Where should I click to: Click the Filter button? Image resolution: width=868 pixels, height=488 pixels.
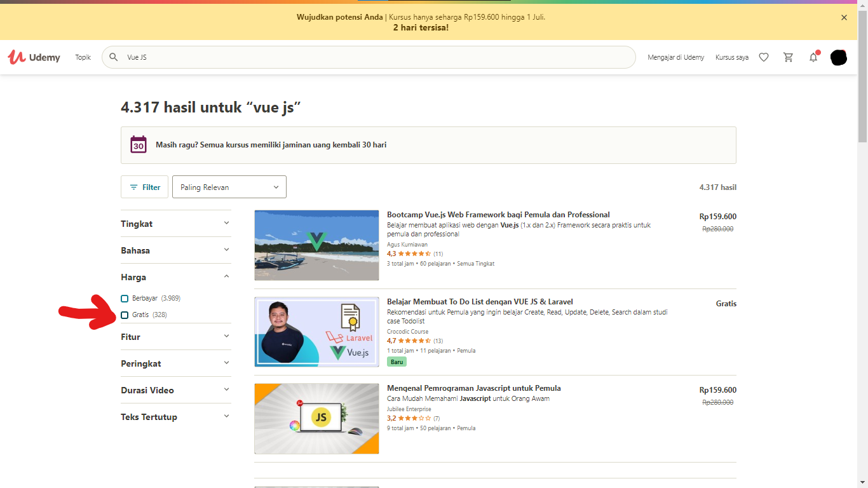[x=145, y=187]
